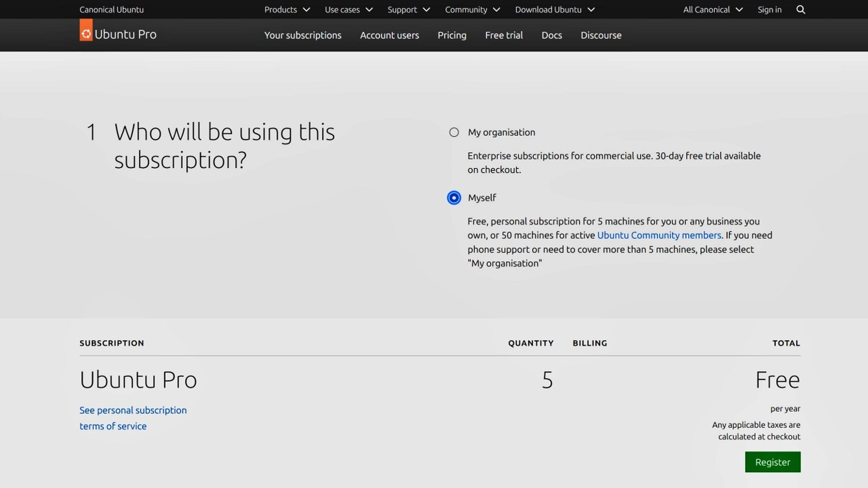This screenshot has height=488, width=868.
Task: Open the Download Ubuntu dropdown
Action: point(555,10)
